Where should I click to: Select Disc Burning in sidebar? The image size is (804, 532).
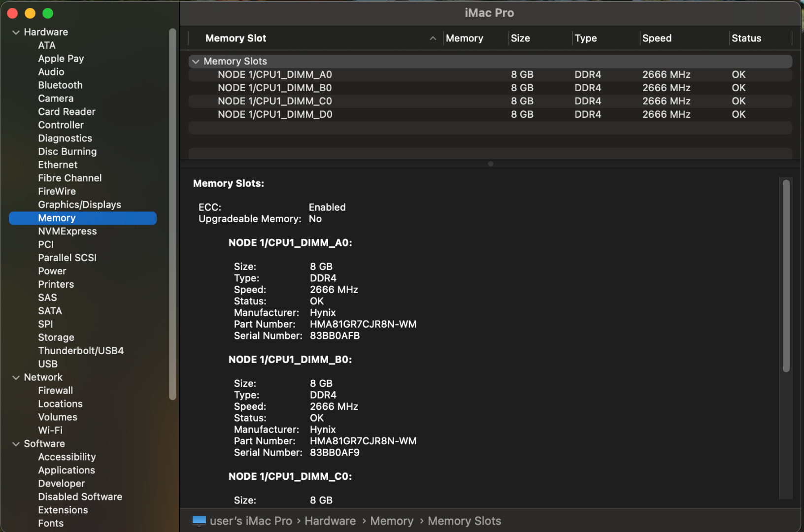(67, 152)
